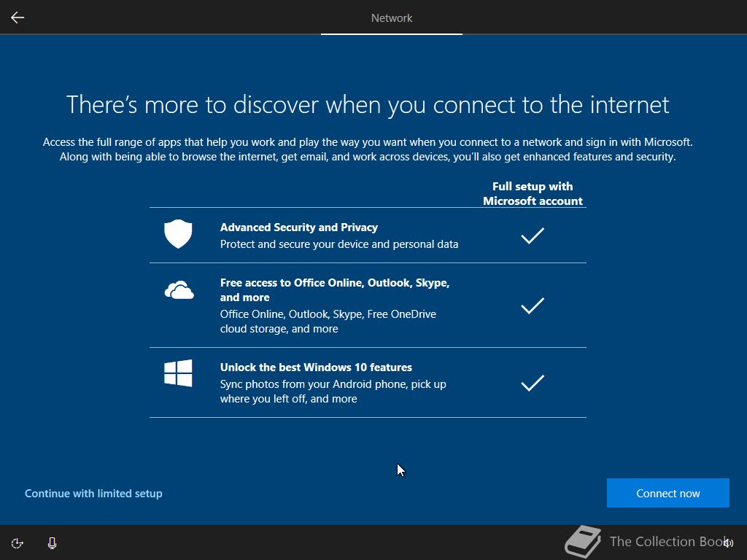Click the volume speaker icon

coord(729,542)
